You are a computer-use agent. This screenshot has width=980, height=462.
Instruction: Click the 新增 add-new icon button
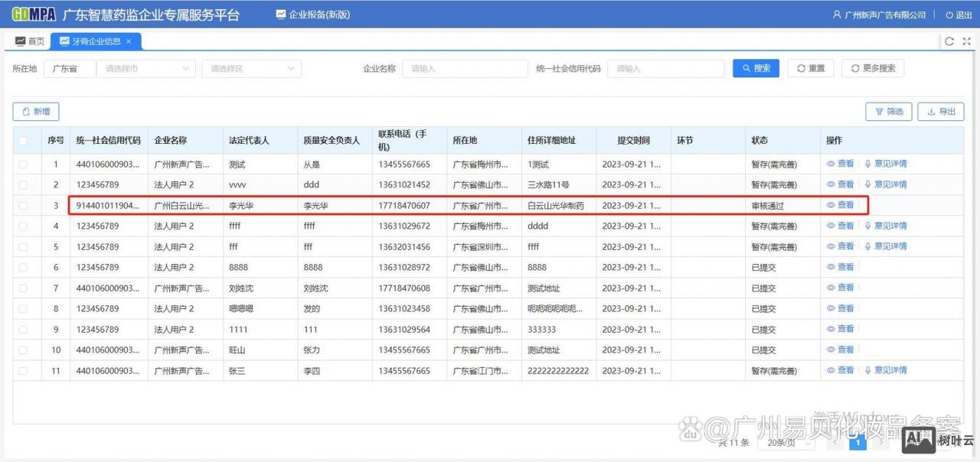[x=35, y=111]
